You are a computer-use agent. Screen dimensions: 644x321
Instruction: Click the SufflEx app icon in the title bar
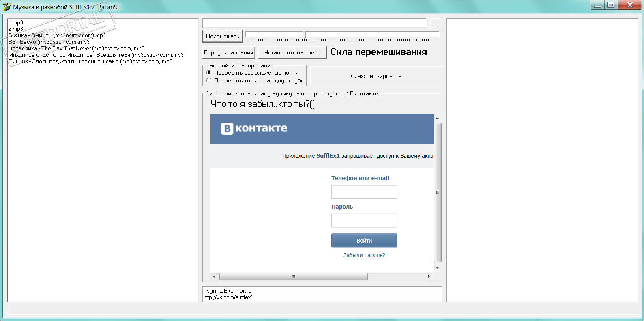click(7, 7)
